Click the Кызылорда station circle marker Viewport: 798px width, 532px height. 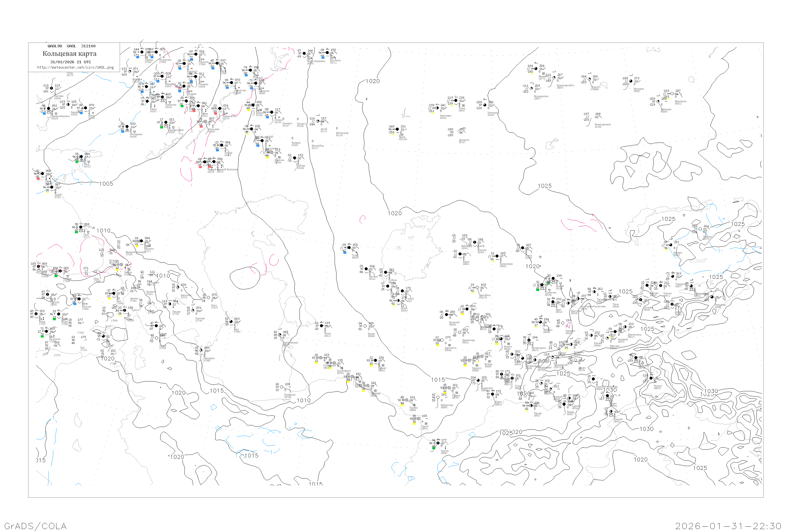tap(497, 256)
